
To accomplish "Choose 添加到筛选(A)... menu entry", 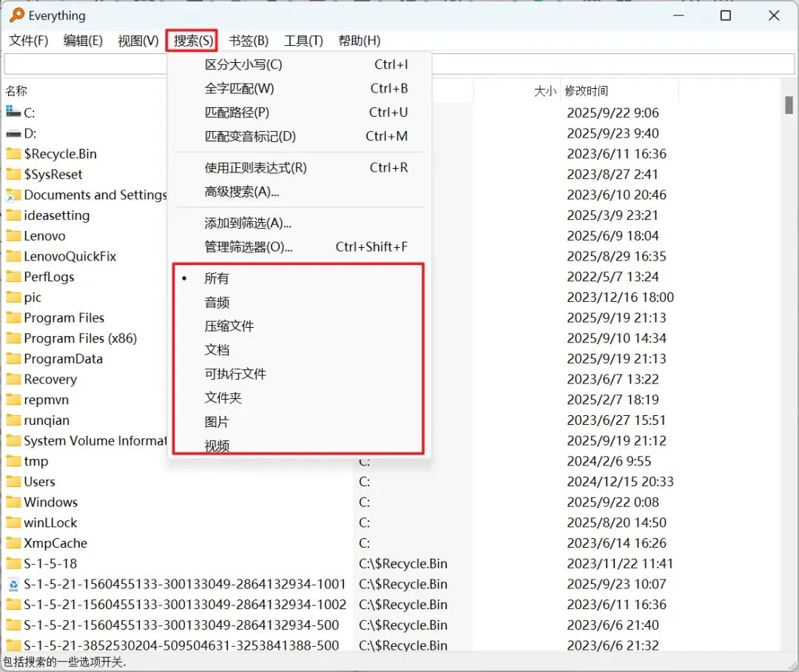I will tap(299, 224).
